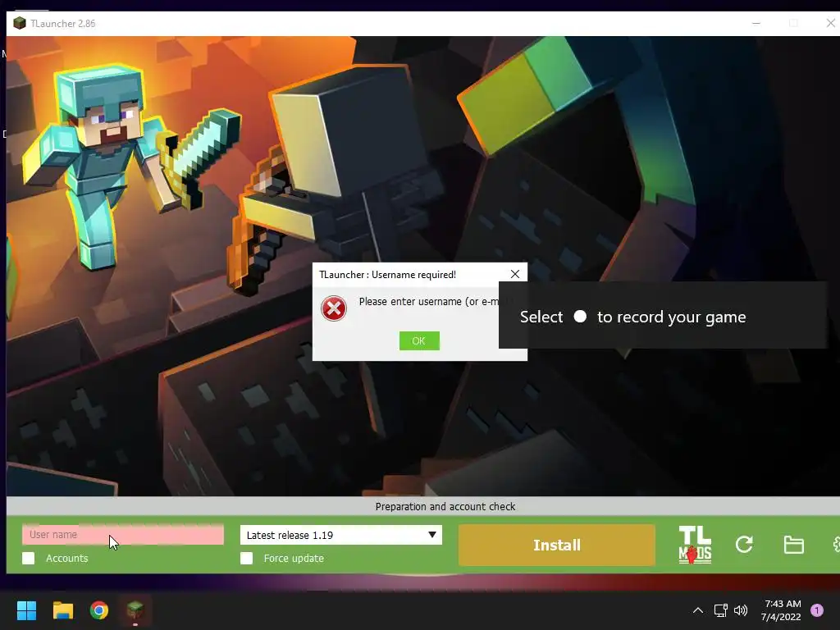Click the TLauncher taskbar icon
Screen dimensions: 840x630
135,610
